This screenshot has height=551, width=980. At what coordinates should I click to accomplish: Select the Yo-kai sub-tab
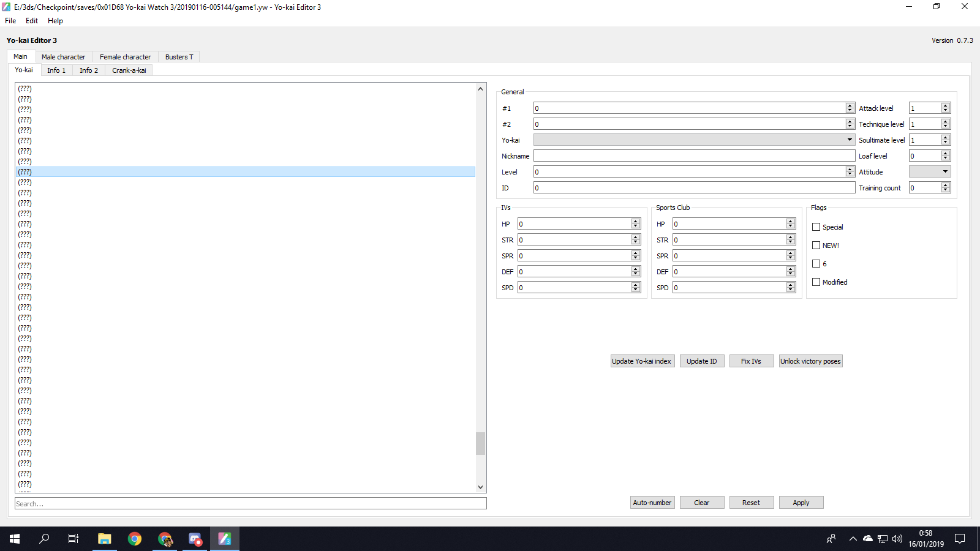point(24,70)
